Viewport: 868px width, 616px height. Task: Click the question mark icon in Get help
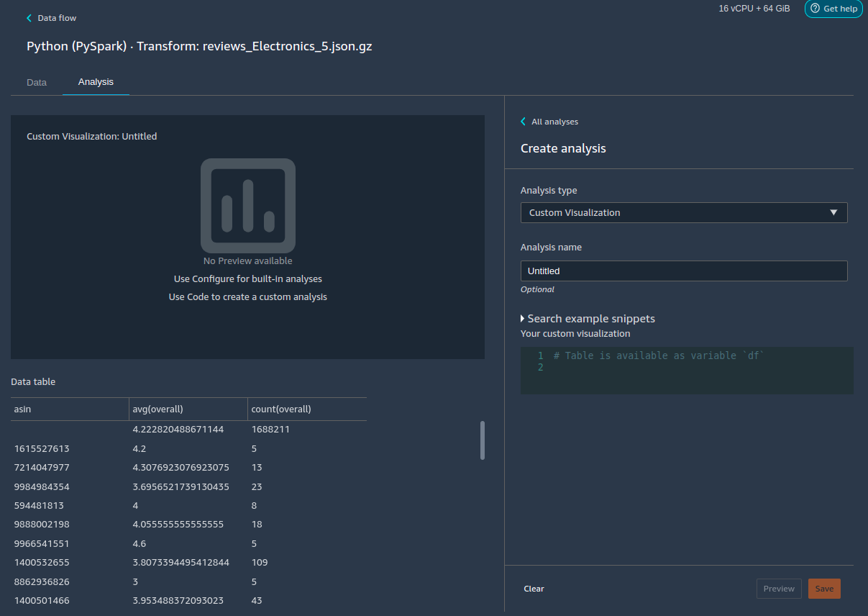click(x=814, y=9)
